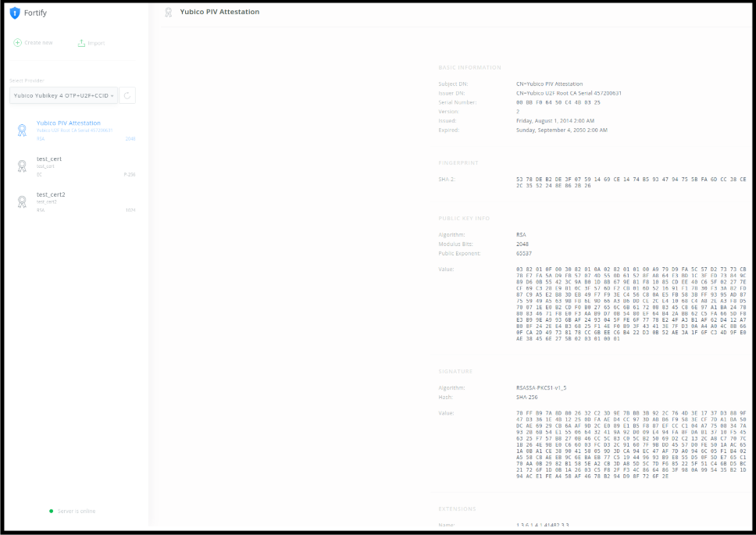Click the "CN=Yubico U2F Root CA Serial 457200631" value
This screenshot has width=756, height=535.
[x=569, y=93]
